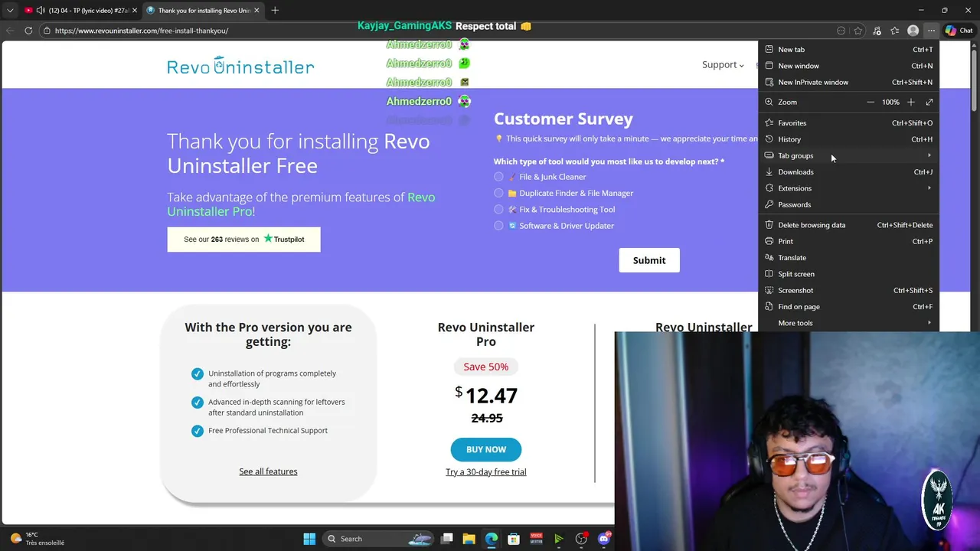This screenshot has width=980, height=551.
Task: Open Voicemeeter from the taskbar
Action: [x=536, y=539]
